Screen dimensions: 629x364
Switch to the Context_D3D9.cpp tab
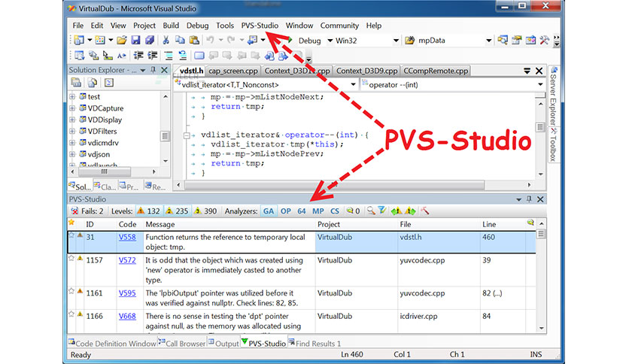coord(366,71)
